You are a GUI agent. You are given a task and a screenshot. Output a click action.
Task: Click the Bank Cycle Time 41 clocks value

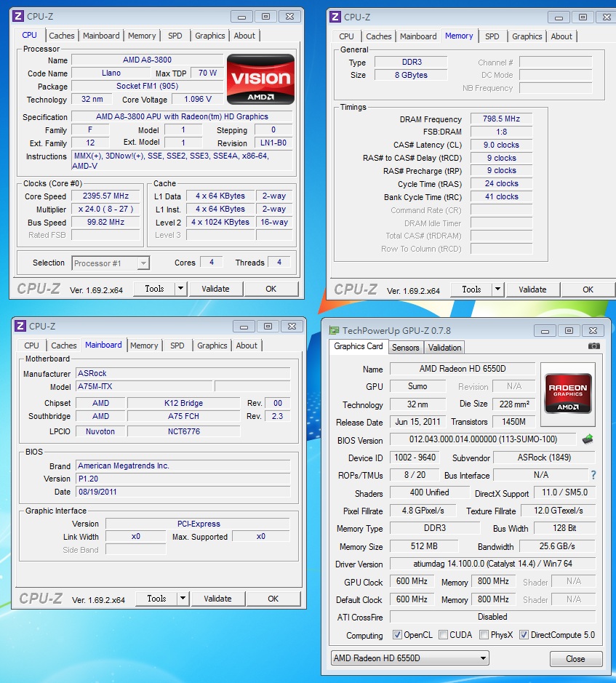coord(501,196)
